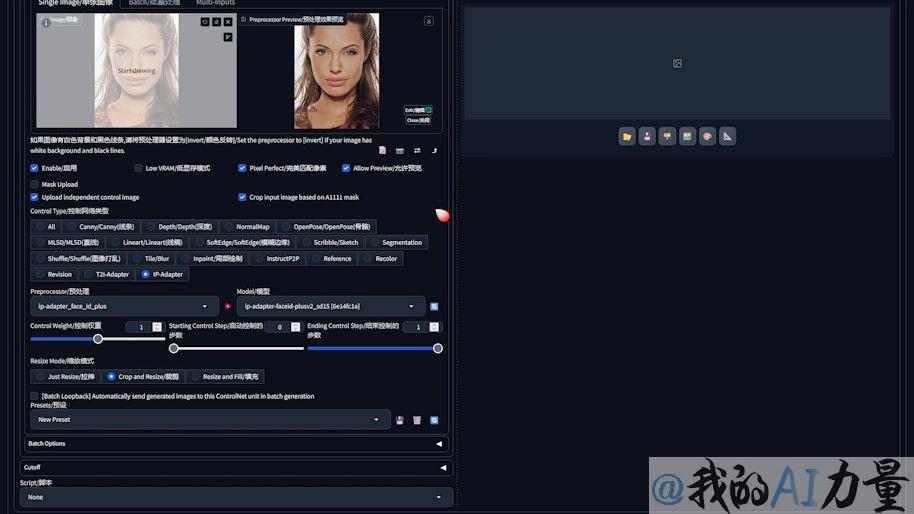Select the Reference control type
914x514 pixels.
(332, 259)
